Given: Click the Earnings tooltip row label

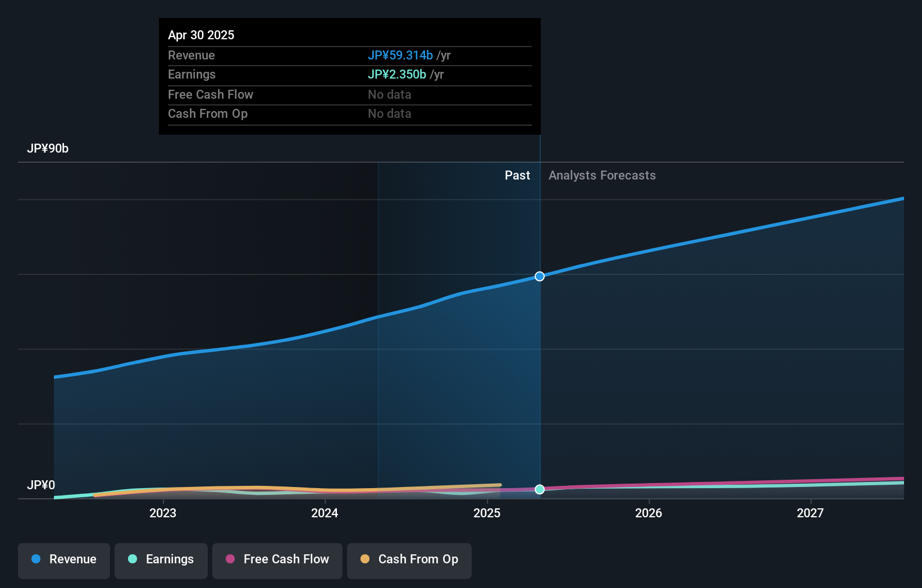Looking at the screenshot, I should pos(192,75).
